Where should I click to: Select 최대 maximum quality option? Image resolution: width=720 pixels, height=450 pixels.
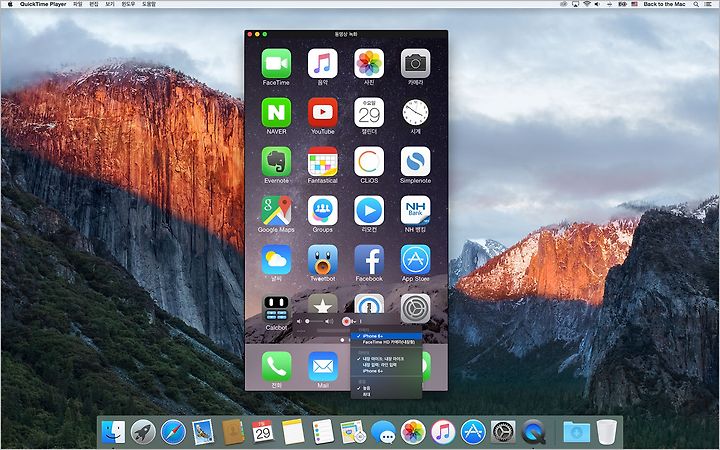[386, 394]
